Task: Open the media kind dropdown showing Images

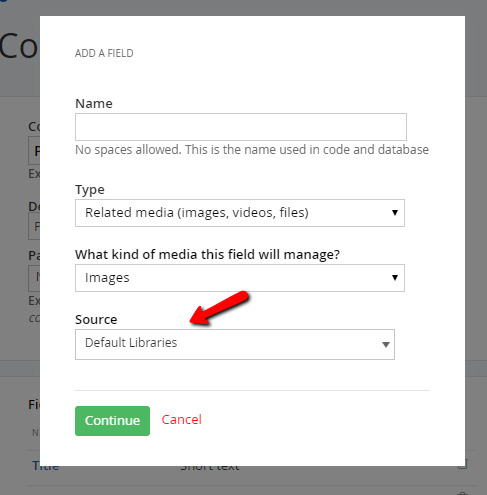Action: (x=240, y=278)
